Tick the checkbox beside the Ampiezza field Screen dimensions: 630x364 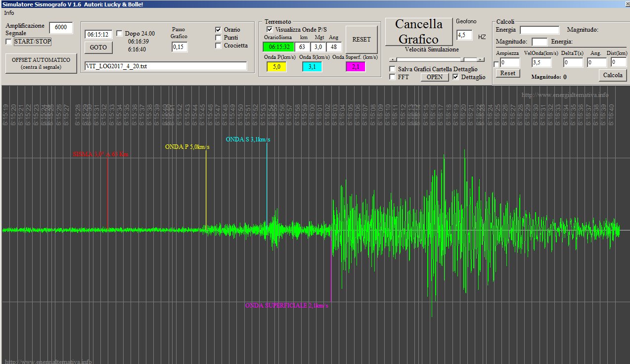click(496, 64)
